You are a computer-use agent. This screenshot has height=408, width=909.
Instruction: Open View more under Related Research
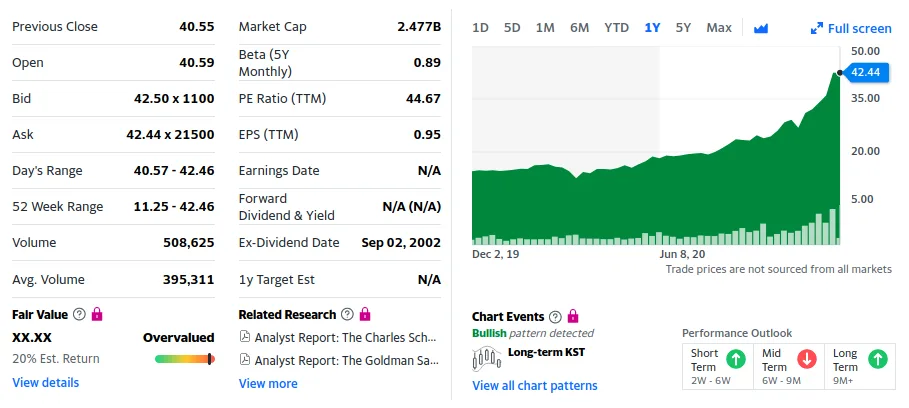[x=268, y=384]
